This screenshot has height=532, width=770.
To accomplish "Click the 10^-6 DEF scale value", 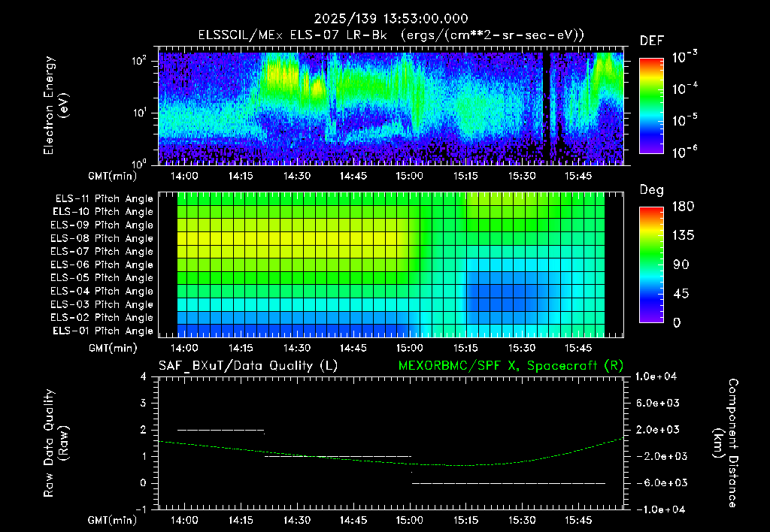I will pyautogui.click(x=685, y=152).
